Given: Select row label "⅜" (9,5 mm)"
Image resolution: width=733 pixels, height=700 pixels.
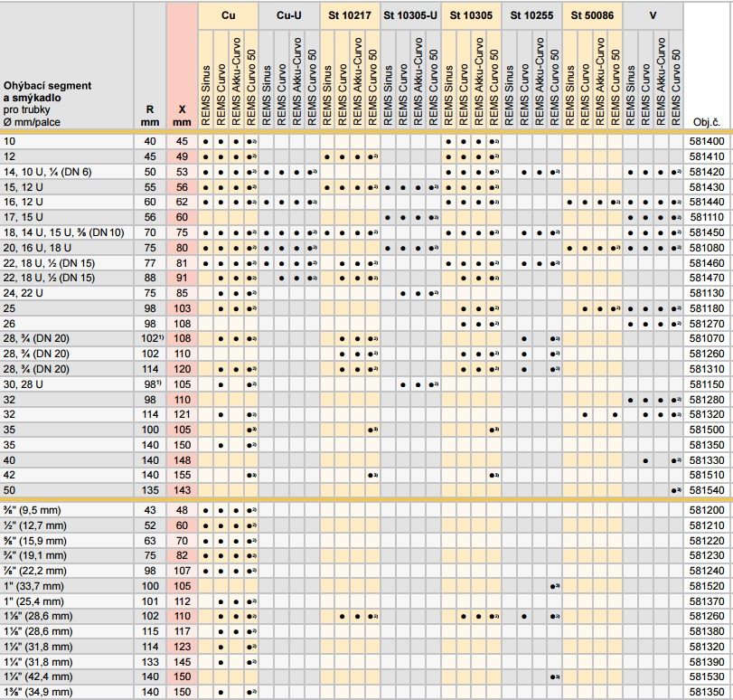Looking at the screenshot, I should click(33, 510).
